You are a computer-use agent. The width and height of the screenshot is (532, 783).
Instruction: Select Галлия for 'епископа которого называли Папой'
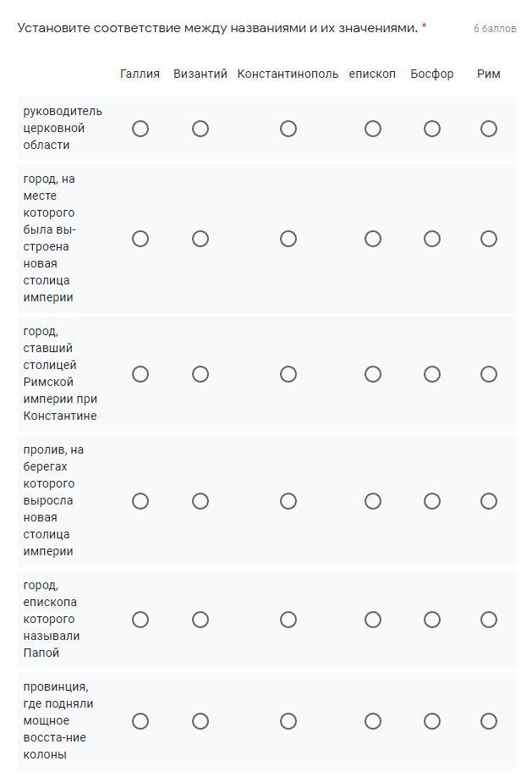(x=140, y=620)
